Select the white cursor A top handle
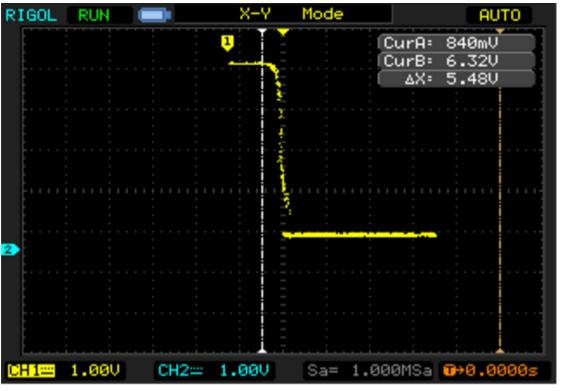 pyautogui.click(x=262, y=31)
